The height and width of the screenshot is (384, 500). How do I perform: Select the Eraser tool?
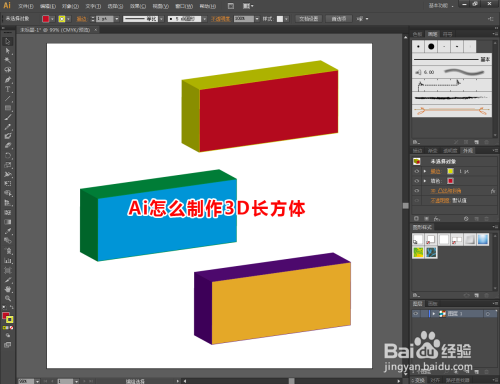coord(8,146)
